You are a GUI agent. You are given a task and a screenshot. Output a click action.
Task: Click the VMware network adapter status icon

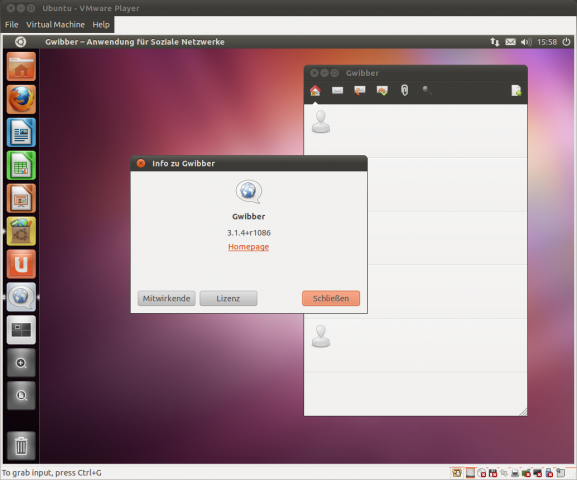coord(504,473)
